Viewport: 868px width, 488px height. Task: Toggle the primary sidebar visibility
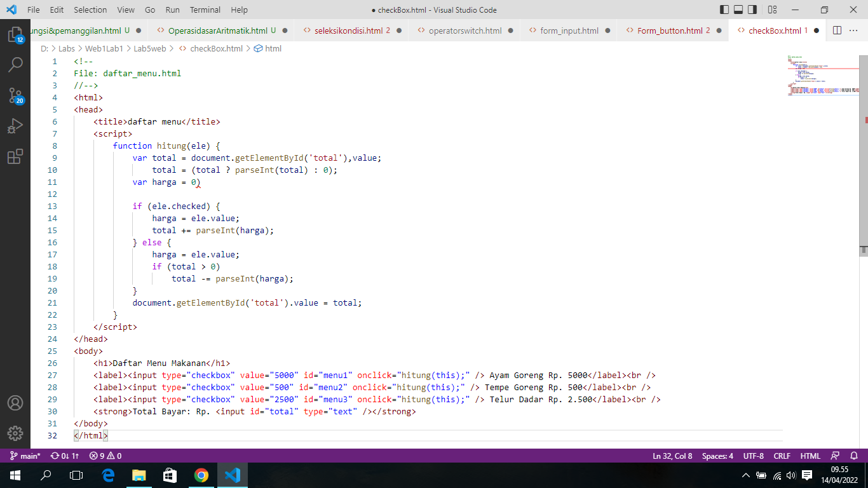coord(724,10)
